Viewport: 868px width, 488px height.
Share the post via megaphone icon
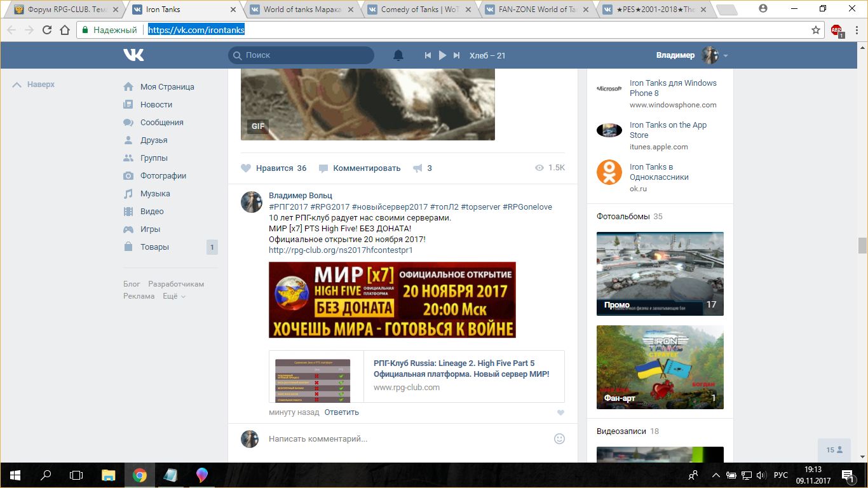coord(417,168)
